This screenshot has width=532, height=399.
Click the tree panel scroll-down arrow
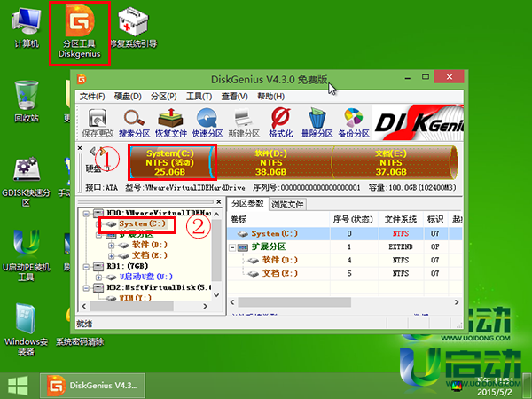217,295
